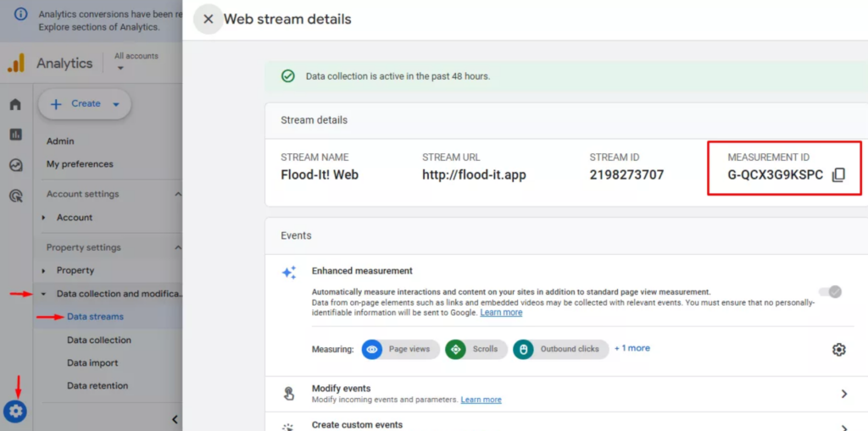Image resolution: width=868 pixels, height=431 pixels.
Task: Copy the Measurement ID to clipboard
Action: 838,175
